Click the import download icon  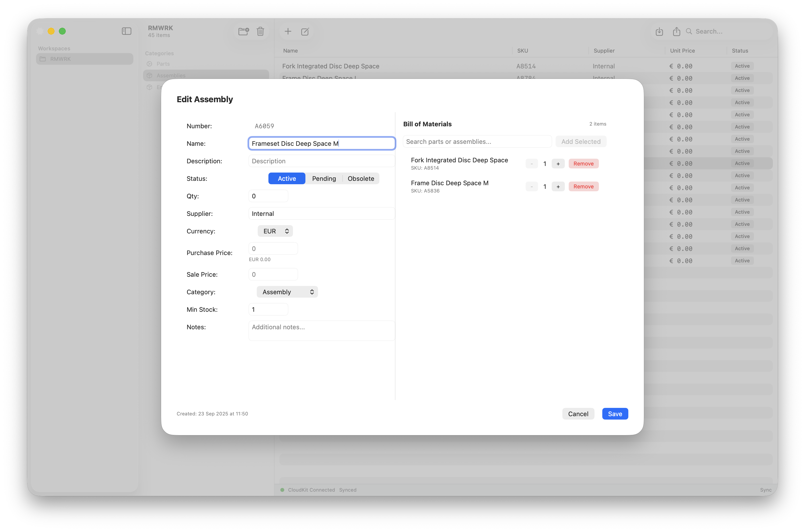659,32
